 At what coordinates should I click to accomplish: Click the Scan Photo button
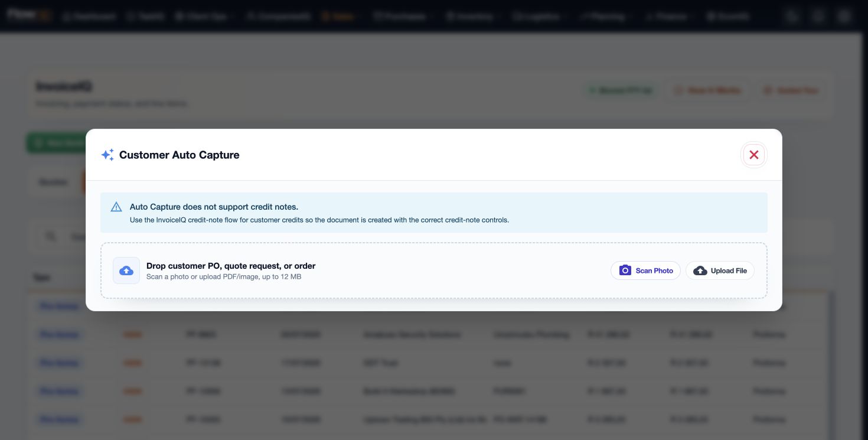click(x=645, y=270)
